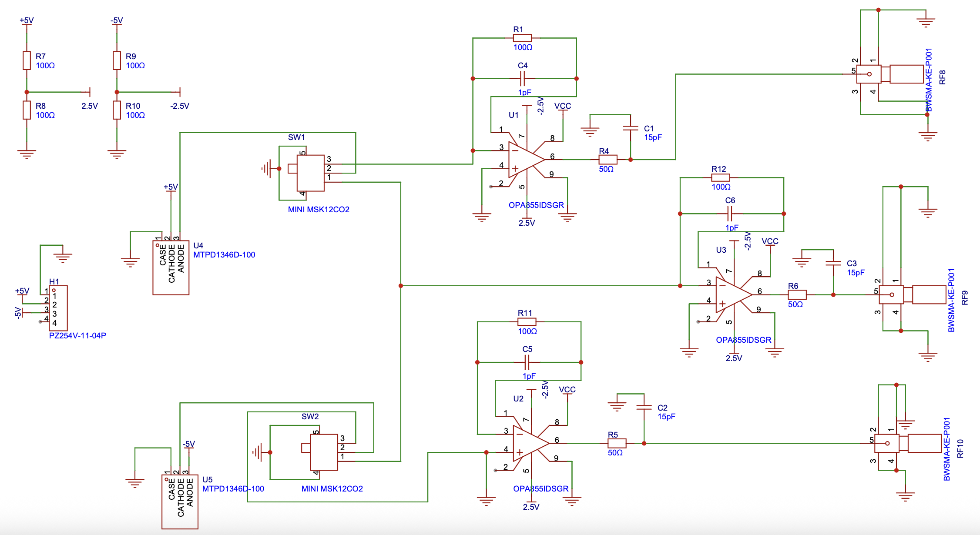Click the 1pF value under C5
The width and height of the screenshot is (980, 535).
[529, 376]
